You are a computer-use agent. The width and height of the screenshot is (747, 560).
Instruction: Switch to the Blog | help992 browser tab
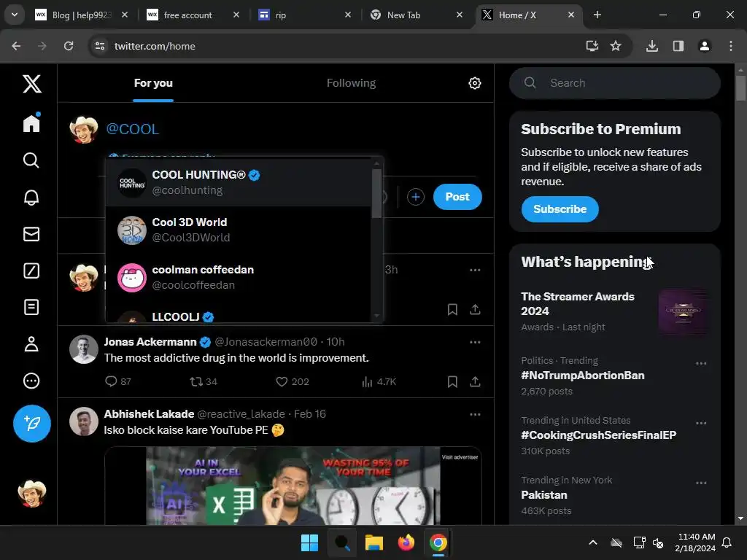click(x=81, y=15)
